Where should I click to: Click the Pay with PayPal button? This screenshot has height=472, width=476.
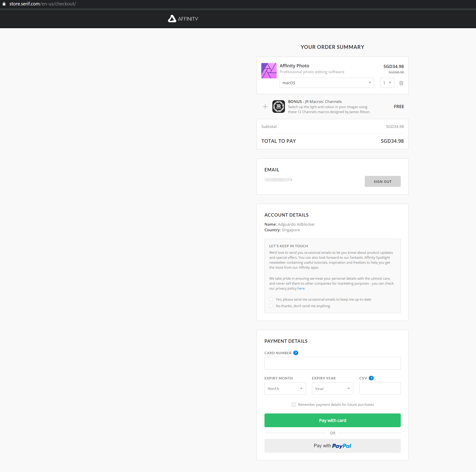pyautogui.click(x=332, y=446)
